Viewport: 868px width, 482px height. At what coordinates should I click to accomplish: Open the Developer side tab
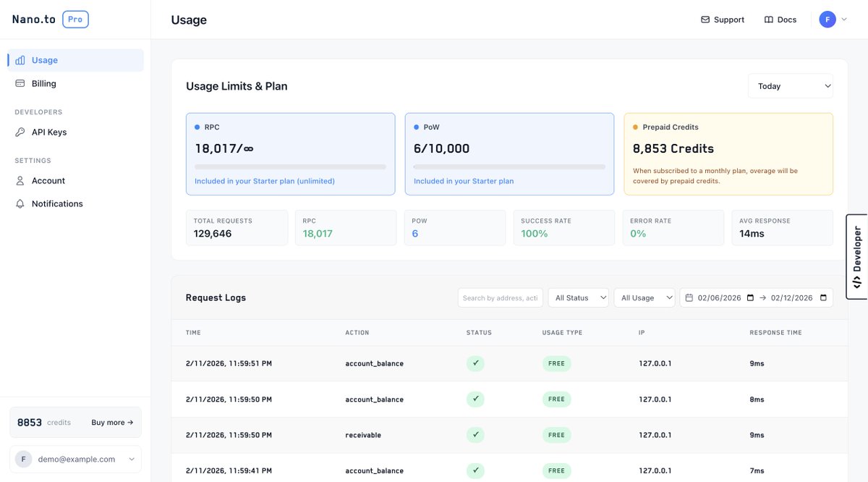[856, 257]
